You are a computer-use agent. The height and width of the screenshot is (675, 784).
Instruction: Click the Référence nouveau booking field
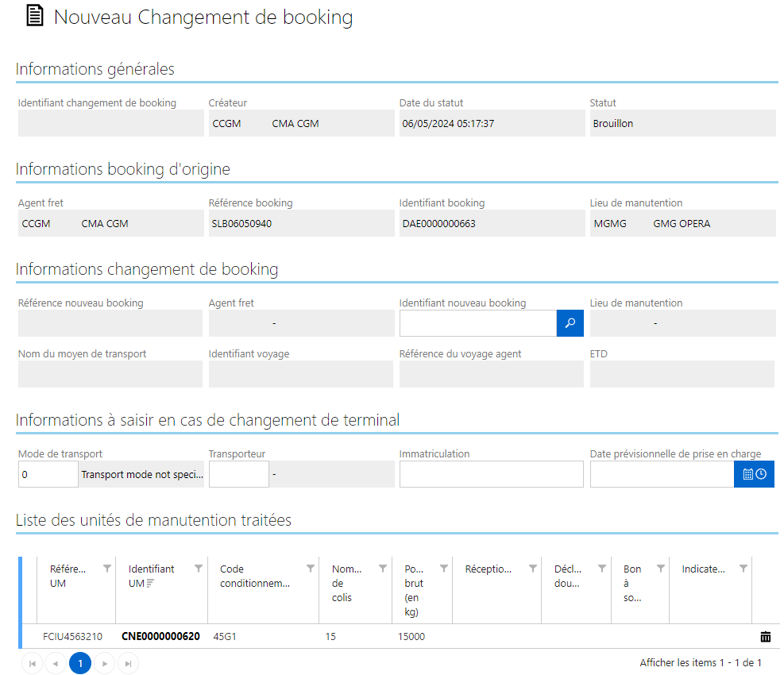pos(110,323)
